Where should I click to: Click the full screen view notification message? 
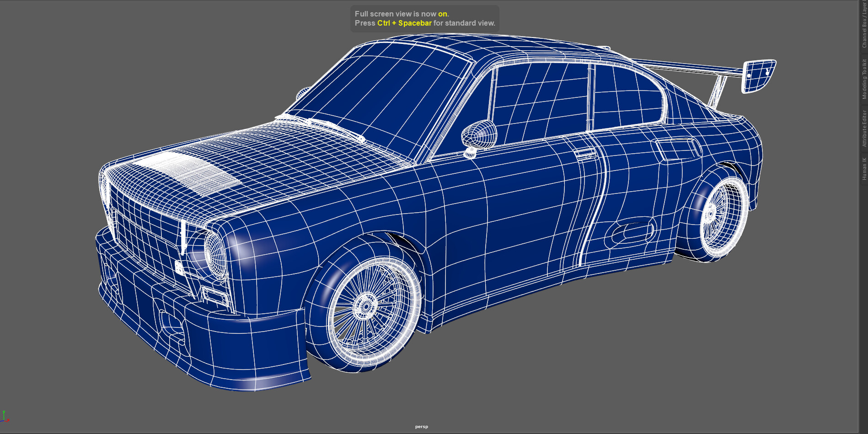pos(424,19)
